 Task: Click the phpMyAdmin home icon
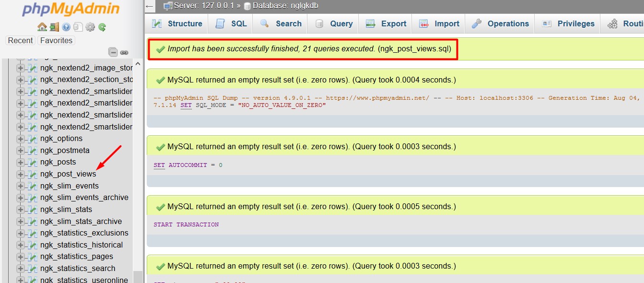point(43,27)
